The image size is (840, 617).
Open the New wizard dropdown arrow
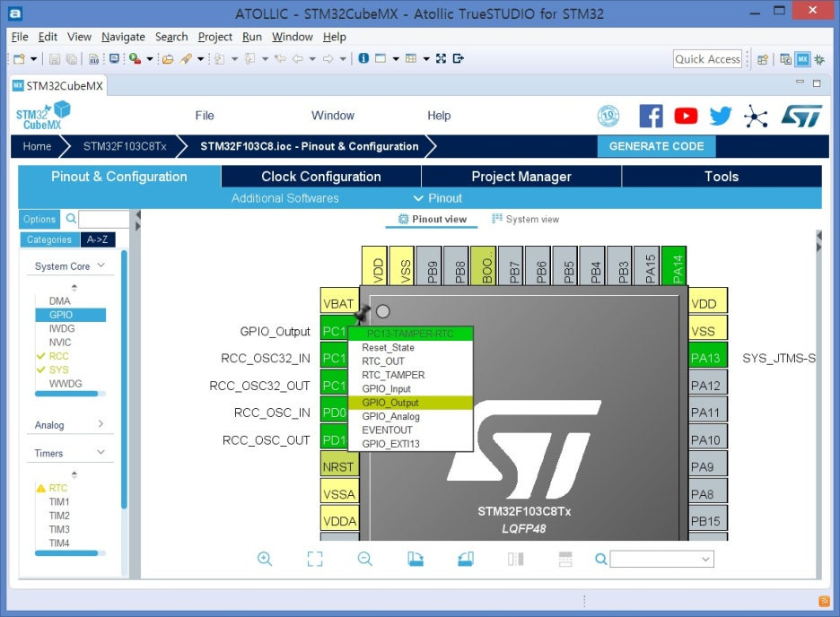[x=33, y=59]
